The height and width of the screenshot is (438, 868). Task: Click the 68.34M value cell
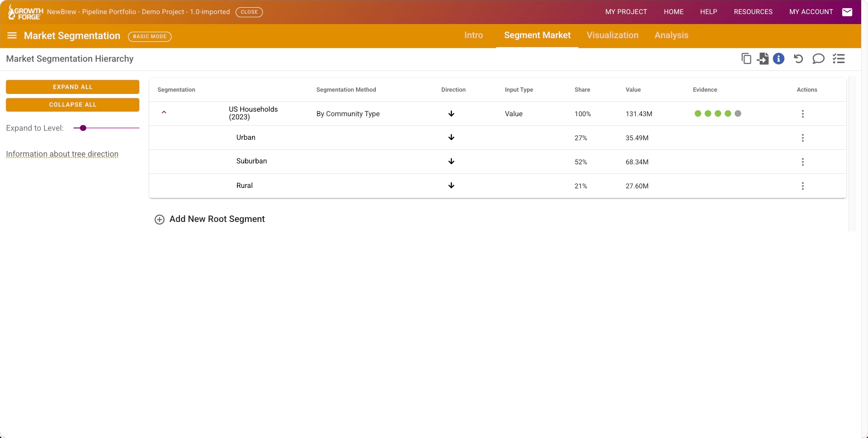pyautogui.click(x=637, y=162)
